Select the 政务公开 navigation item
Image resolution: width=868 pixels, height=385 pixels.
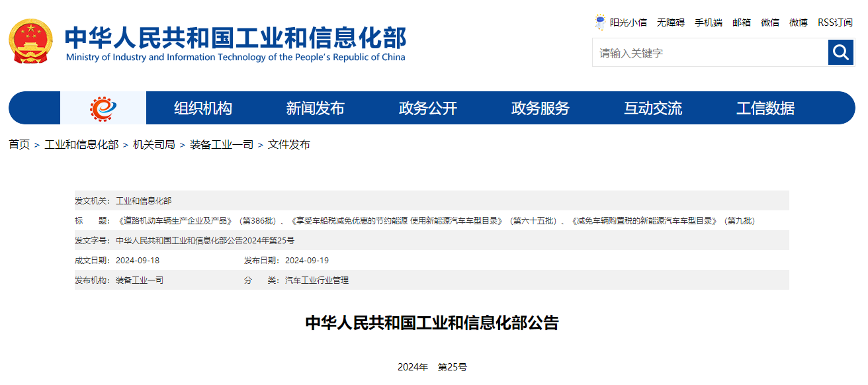pyautogui.click(x=427, y=108)
